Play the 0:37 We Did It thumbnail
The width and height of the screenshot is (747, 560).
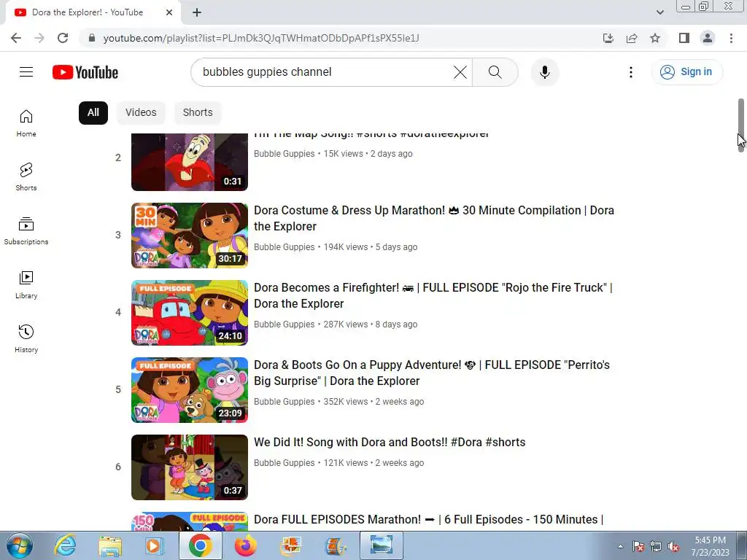pyautogui.click(x=190, y=467)
